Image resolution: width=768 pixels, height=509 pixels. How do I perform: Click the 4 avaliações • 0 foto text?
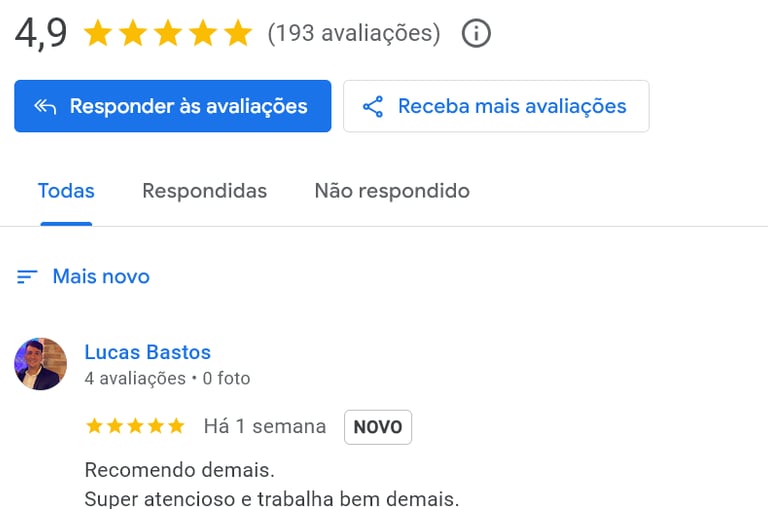click(x=167, y=379)
